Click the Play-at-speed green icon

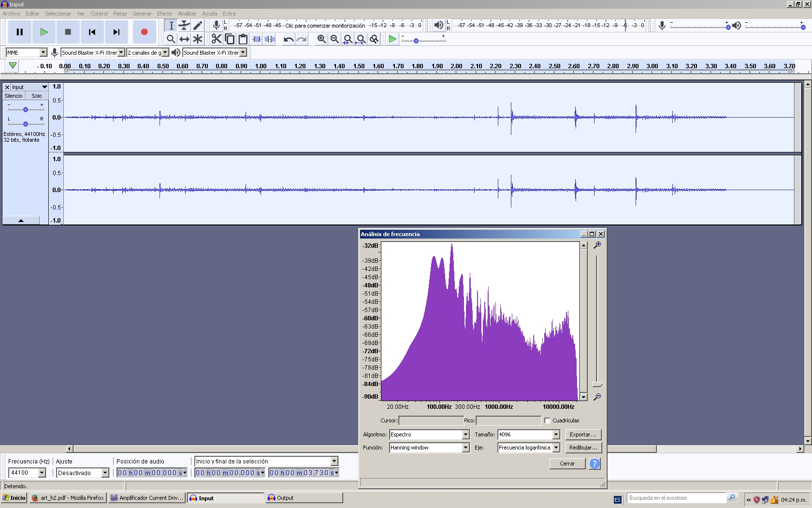click(392, 39)
